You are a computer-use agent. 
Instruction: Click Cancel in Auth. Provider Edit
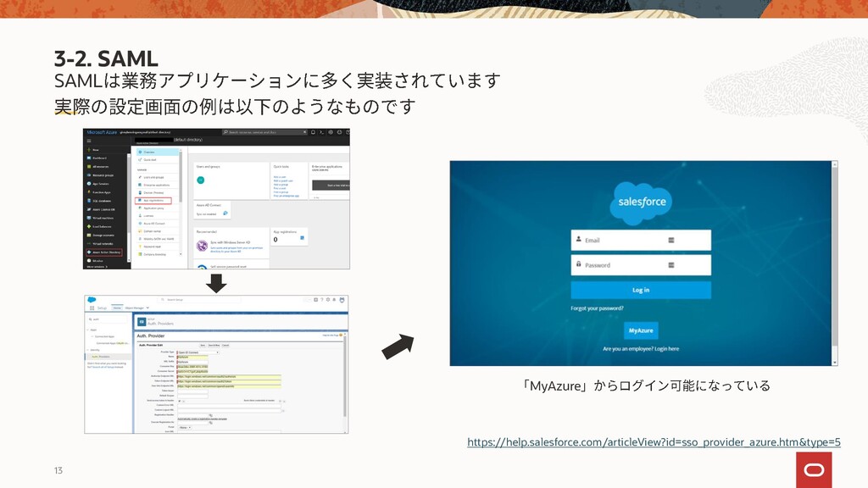click(x=225, y=346)
